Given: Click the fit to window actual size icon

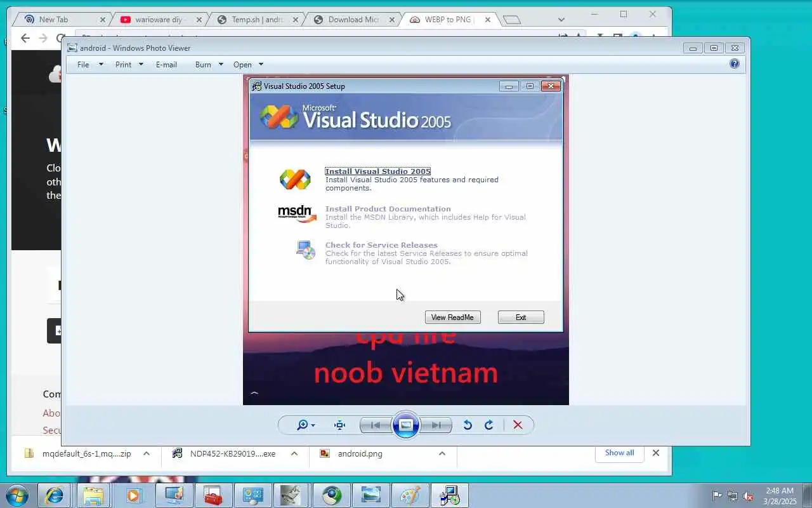Looking at the screenshot, I should click(x=339, y=425).
